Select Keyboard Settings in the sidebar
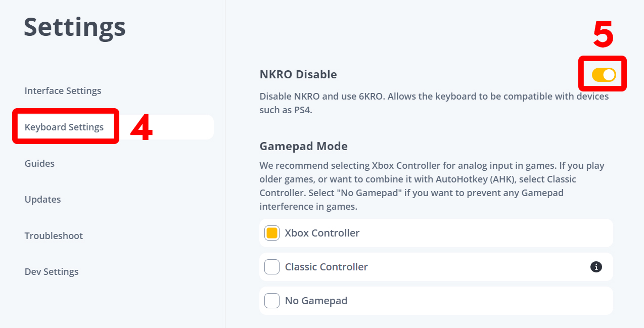Viewport: 644px width, 328px height. (64, 127)
